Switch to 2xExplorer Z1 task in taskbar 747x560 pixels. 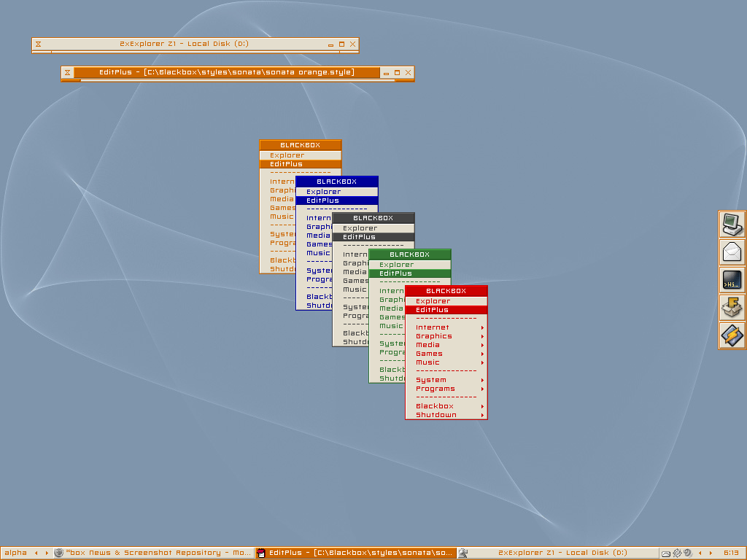click(x=557, y=553)
